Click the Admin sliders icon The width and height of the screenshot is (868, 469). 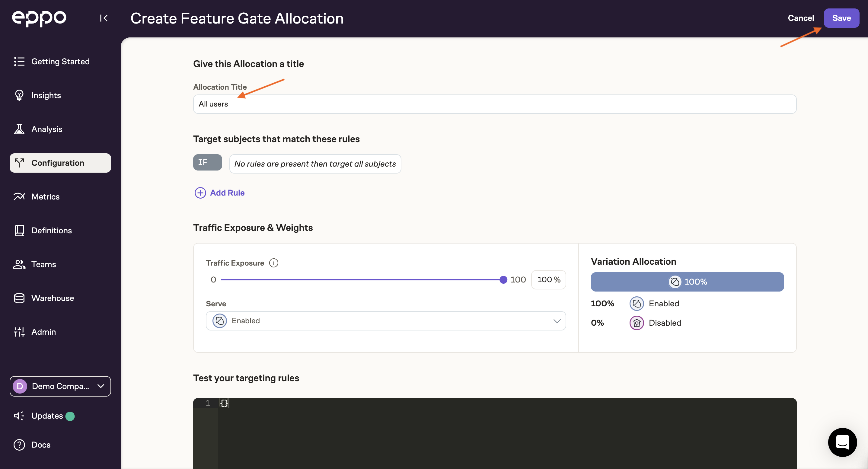(19, 332)
